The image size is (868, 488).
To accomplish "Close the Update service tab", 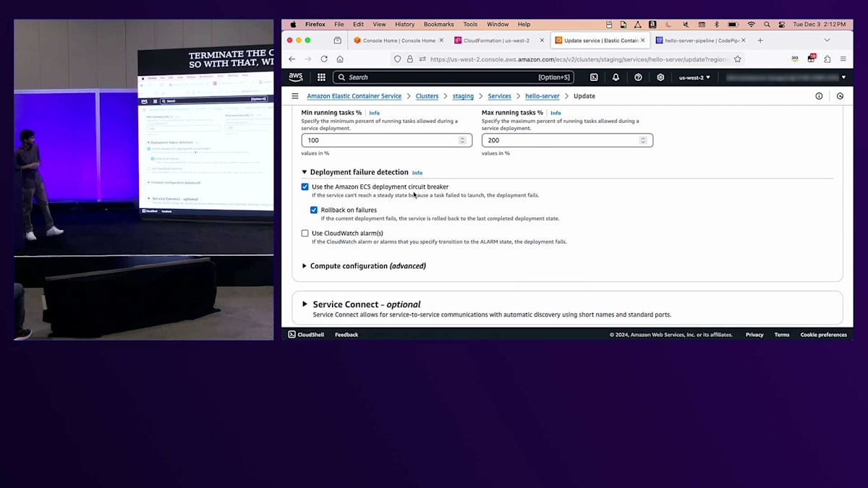I will point(642,40).
